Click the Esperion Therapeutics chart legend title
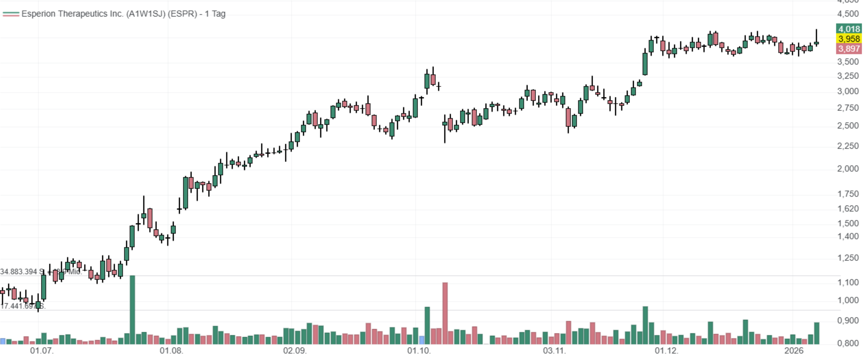This screenshot has width=868, height=359. [123, 14]
